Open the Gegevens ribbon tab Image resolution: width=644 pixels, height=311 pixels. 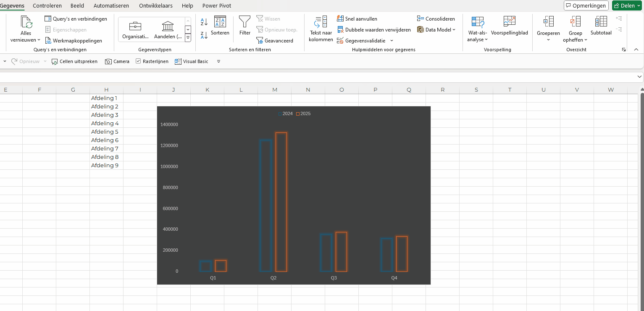(x=12, y=6)
